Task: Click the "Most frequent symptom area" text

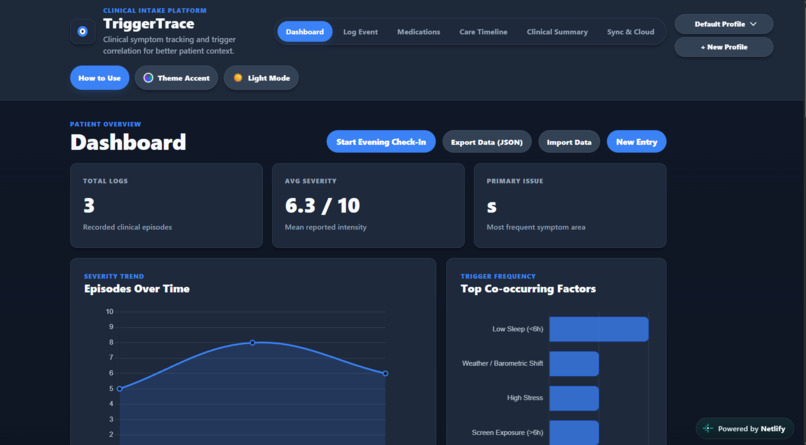Action: coord(536,227)
